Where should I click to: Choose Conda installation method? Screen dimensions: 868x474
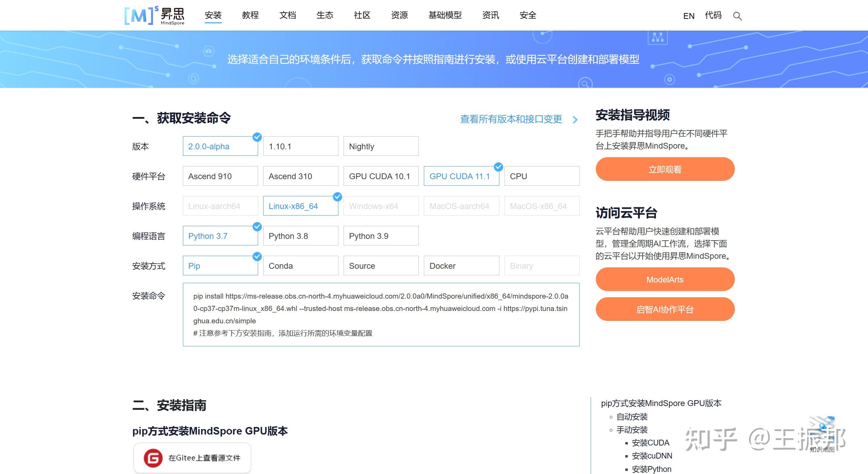pos(300,265)
